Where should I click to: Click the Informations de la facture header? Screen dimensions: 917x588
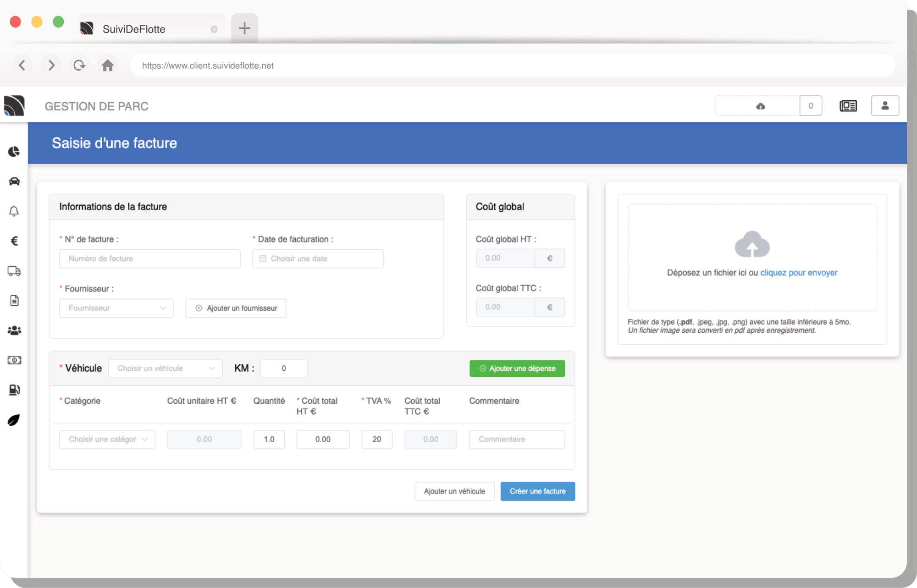click(246, 207)
